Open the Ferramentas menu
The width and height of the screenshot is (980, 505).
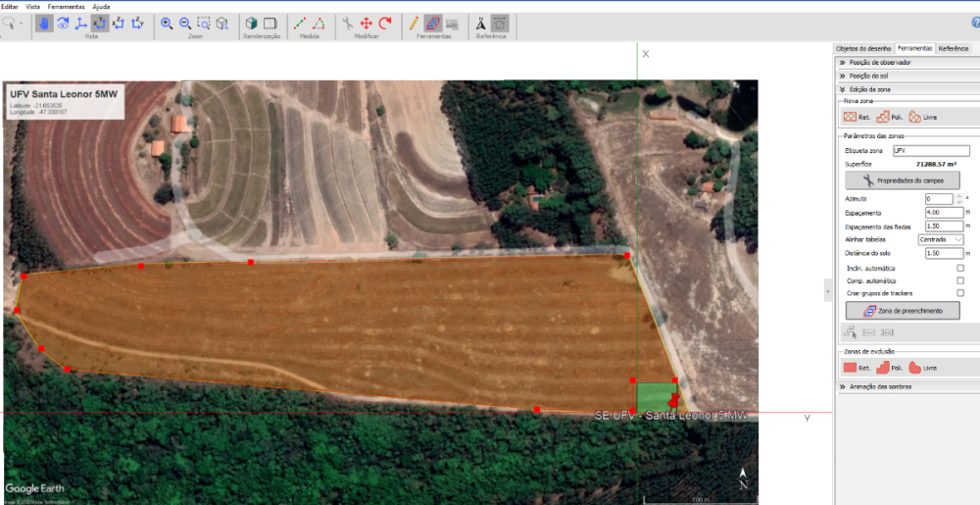coord(67,6)
